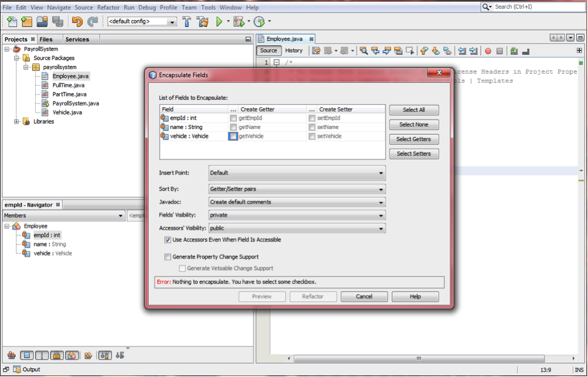Click the Clean and Build icon

203,22
